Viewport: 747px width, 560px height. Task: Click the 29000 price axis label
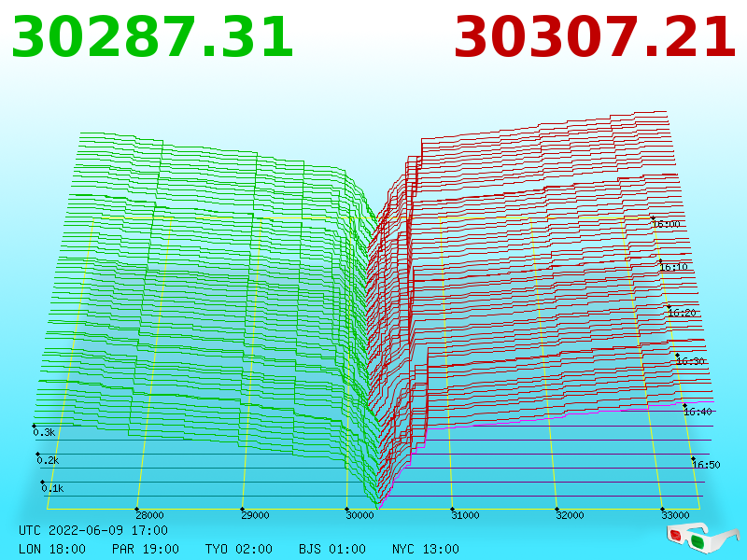[255, 515]
